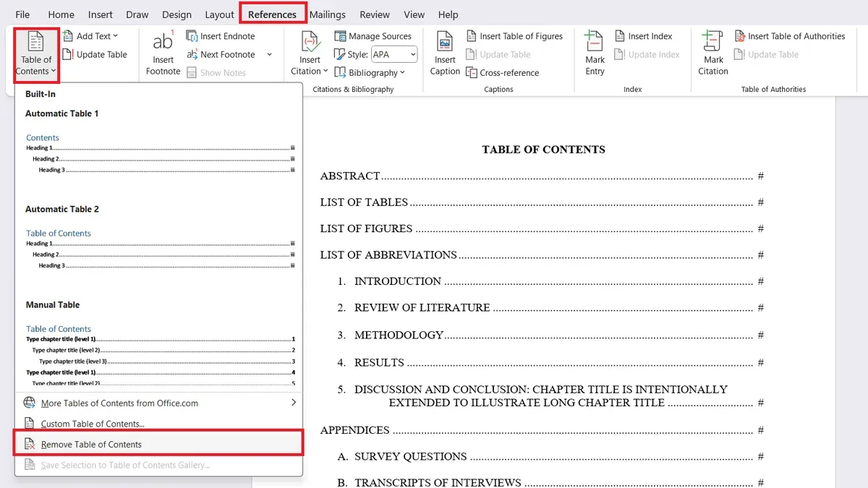Image resolution: width=868 pixels, height=488 pixels.
Task: Click the LIST OF TABLES entry
Action: pyautogui.click(x=364, y=202)
